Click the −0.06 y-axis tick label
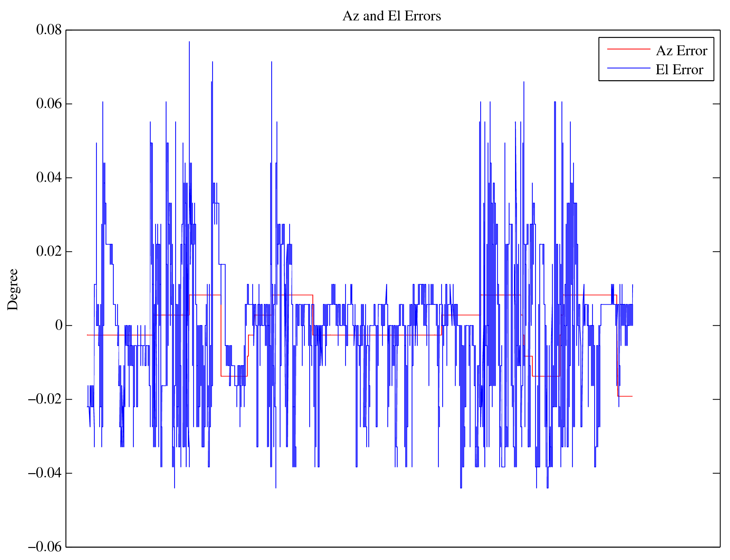This screenshot has width=730, height=560. (x=45, y=547)
